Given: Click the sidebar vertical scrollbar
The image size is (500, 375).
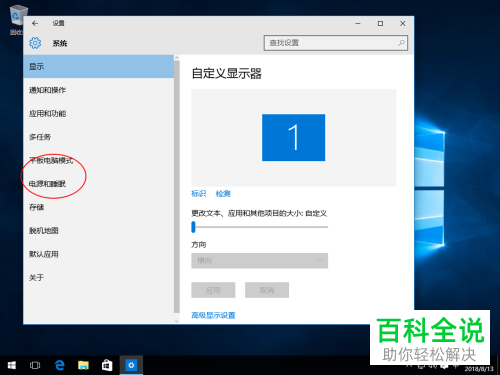Looking at the screenshot, I should [177, 187].
